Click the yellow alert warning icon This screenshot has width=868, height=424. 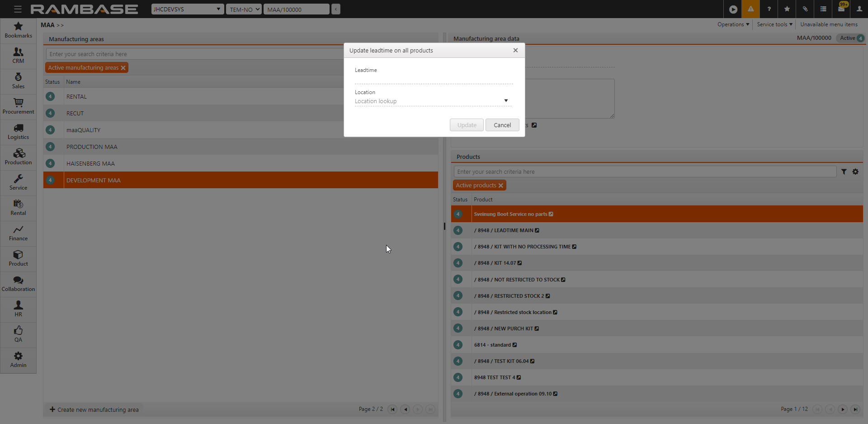tap(750, 9)
